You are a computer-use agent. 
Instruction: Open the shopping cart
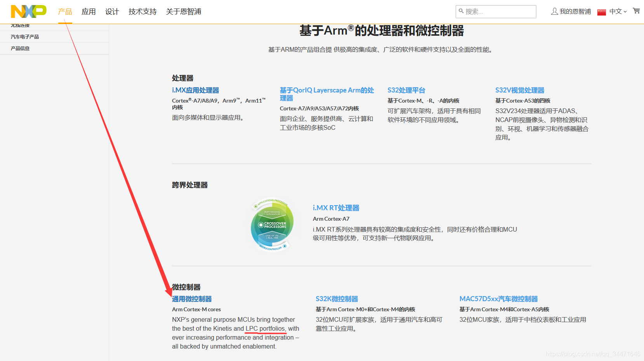coord(636,11)
